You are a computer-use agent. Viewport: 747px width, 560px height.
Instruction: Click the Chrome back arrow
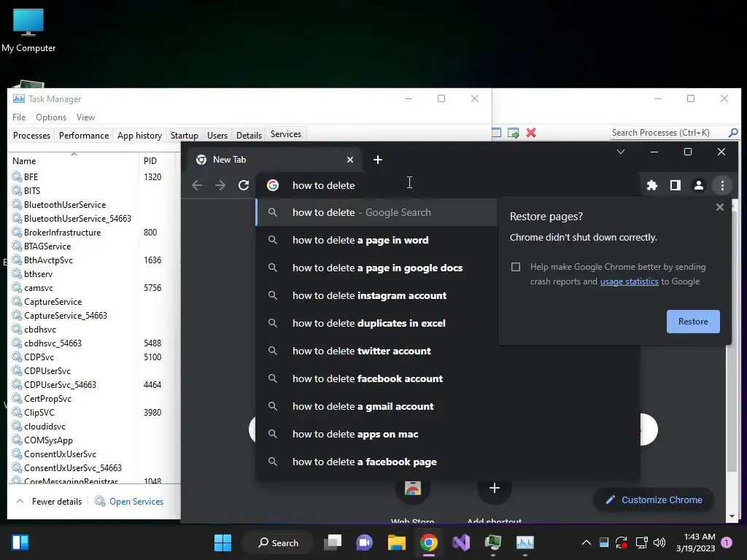click(x=197, y=185)
